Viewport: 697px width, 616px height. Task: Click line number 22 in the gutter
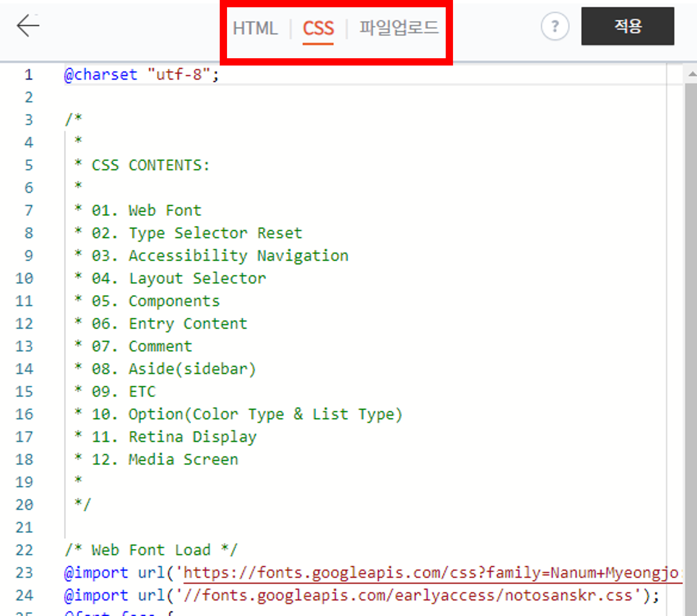tap(24, 550)
